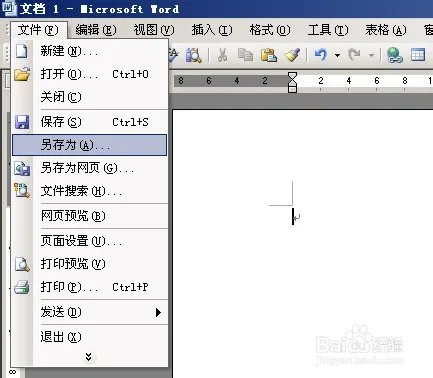Click the Cut scissors toolbar icon
Screen dimensions: 433x378
click(222, 55)
